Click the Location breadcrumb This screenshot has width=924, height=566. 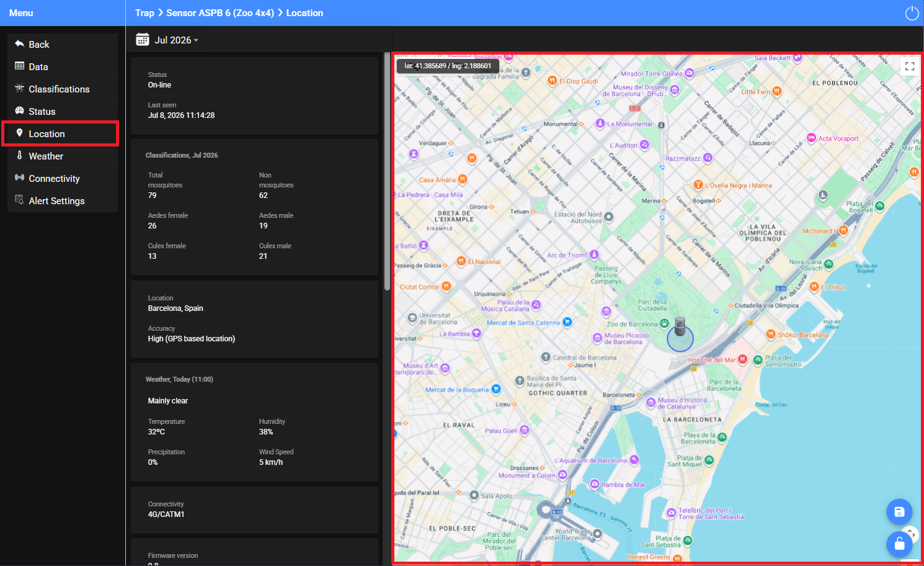pyautogui.click(x=304, y=12)
